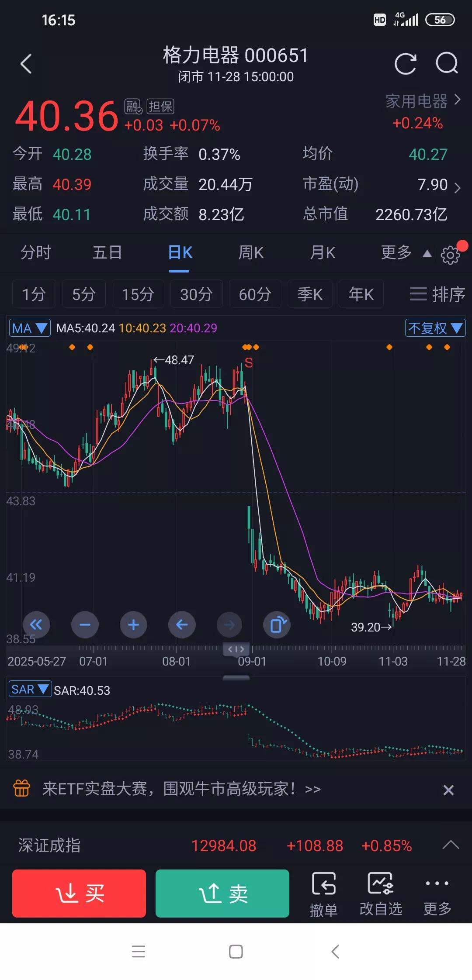Zoom out chart with minus button
The height and width of the screenshot is (980, 472).
coord(85,625)
